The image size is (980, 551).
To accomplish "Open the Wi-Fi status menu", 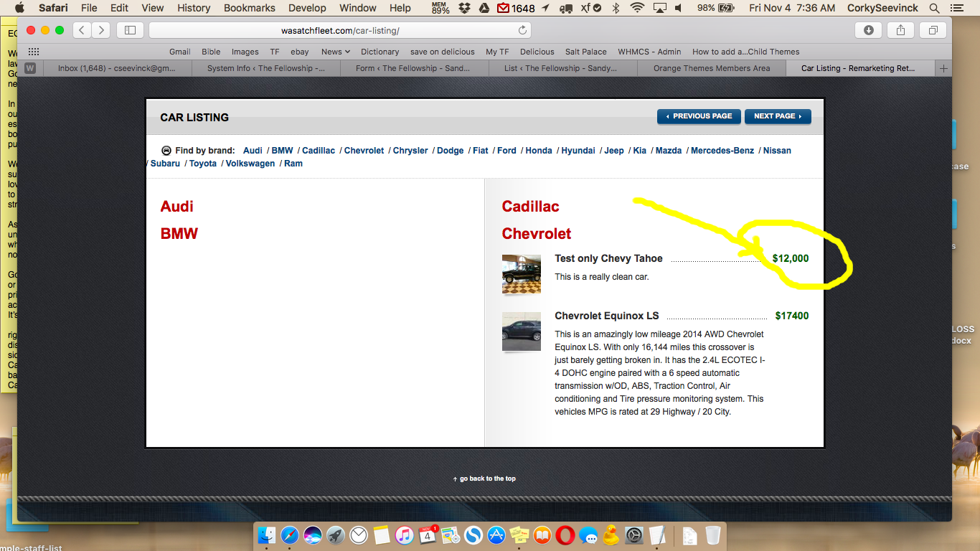I will coord(637,8).
